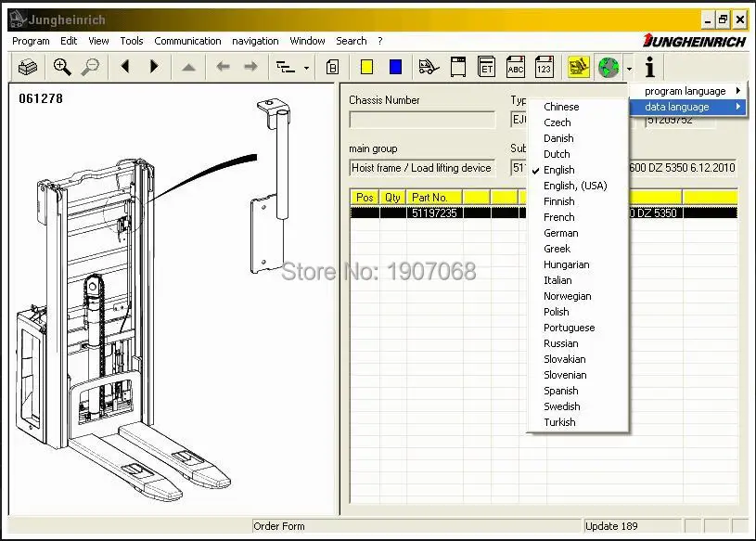This screenshot has width=756, height=541.
Task: Click the green globe language icon
Action: (609, 67)
